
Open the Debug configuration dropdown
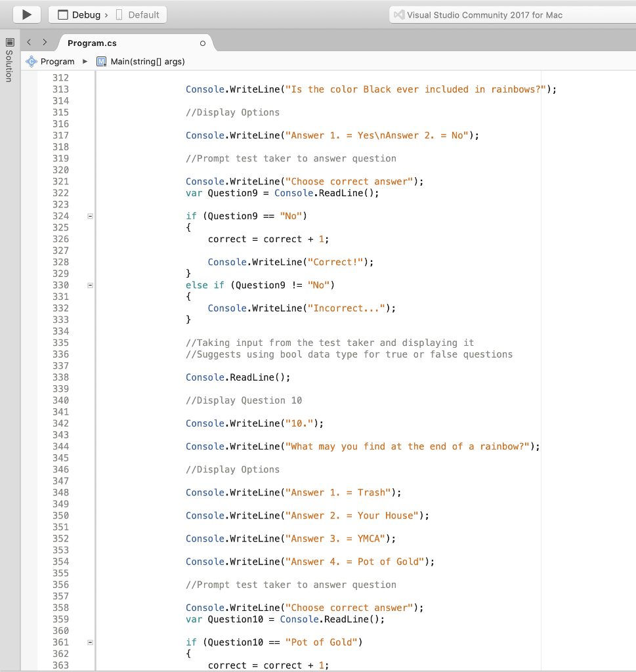[87, 14]
